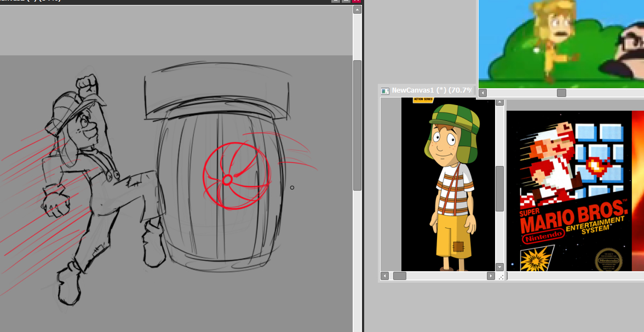The height and width of the screenshot is (332, 644).
Task: Grab the NewCanvas1 corner resize grip
Action: tap(499, 277)
